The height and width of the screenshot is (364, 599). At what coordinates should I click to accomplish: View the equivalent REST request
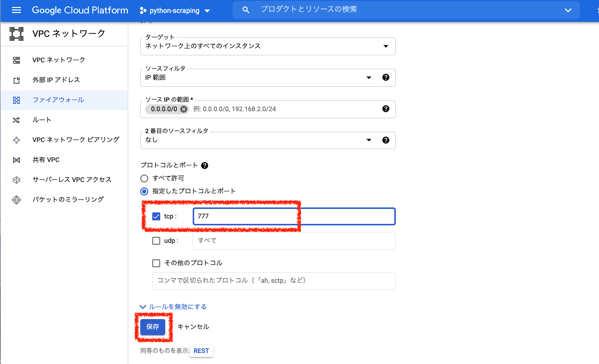[x=201, y=351]
